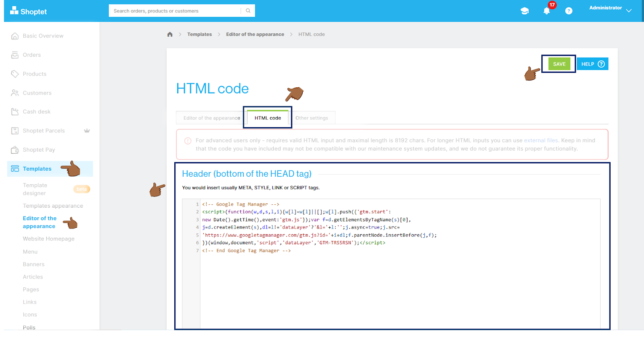Screen dimensions: 644x338
Task: Open the Articles submenu item
Action: (x=33, y=277)
